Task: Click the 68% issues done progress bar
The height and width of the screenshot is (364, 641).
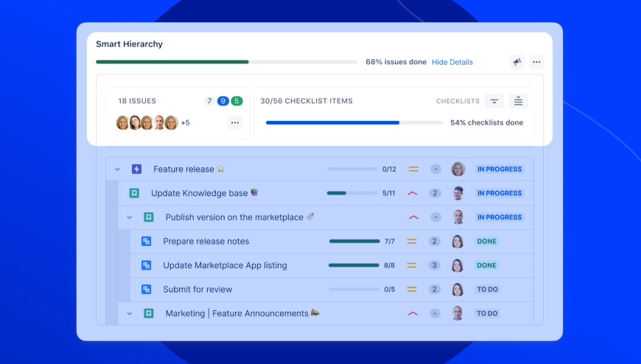Action: pyautogui.click(x=226, y=62)
